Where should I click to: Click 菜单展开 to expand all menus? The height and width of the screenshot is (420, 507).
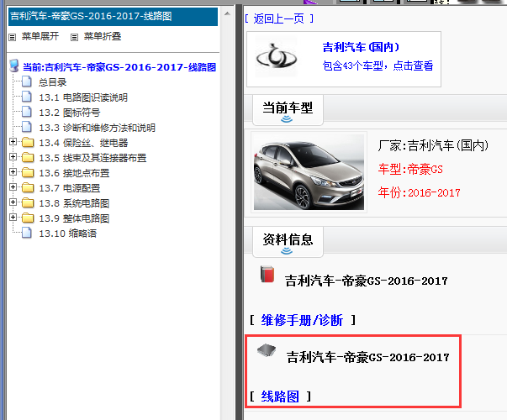point(40,36)
